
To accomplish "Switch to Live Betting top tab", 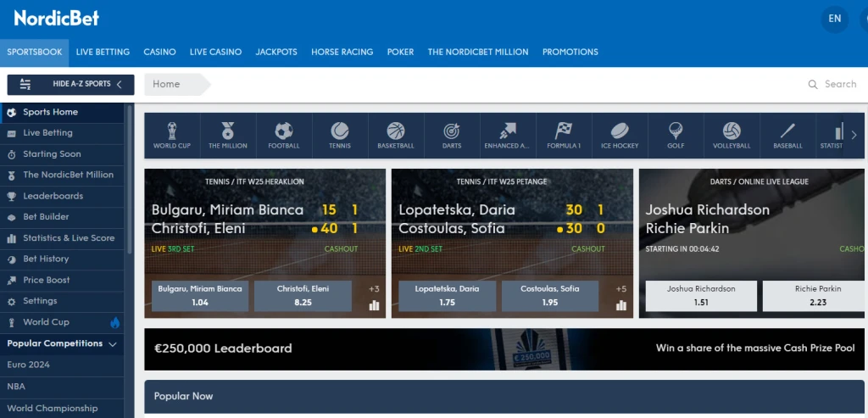I will [x=103, y=52].
